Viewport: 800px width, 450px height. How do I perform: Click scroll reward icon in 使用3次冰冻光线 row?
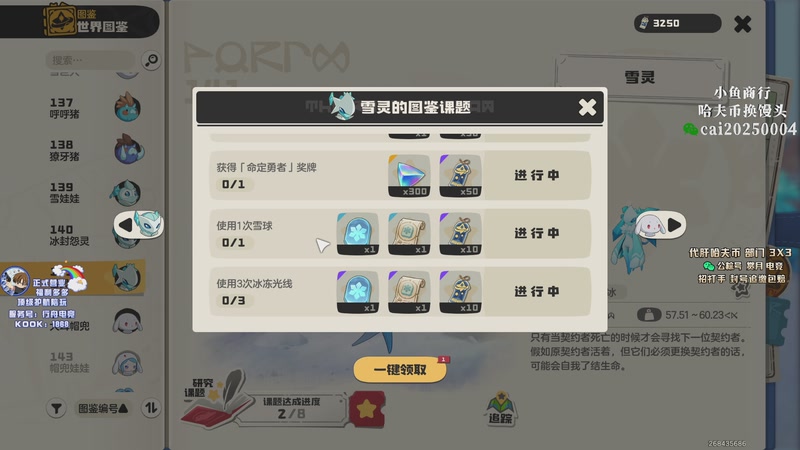pos(409,292)
